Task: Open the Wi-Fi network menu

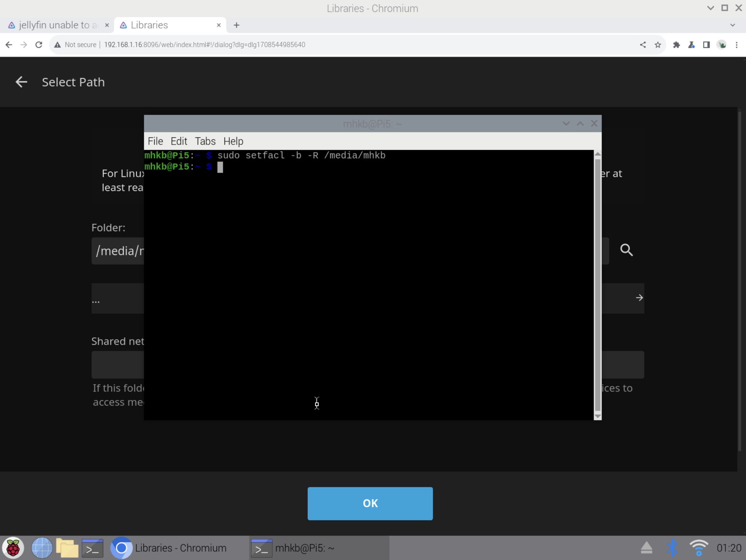Action: pyautogui.click(x=698, y=548)
